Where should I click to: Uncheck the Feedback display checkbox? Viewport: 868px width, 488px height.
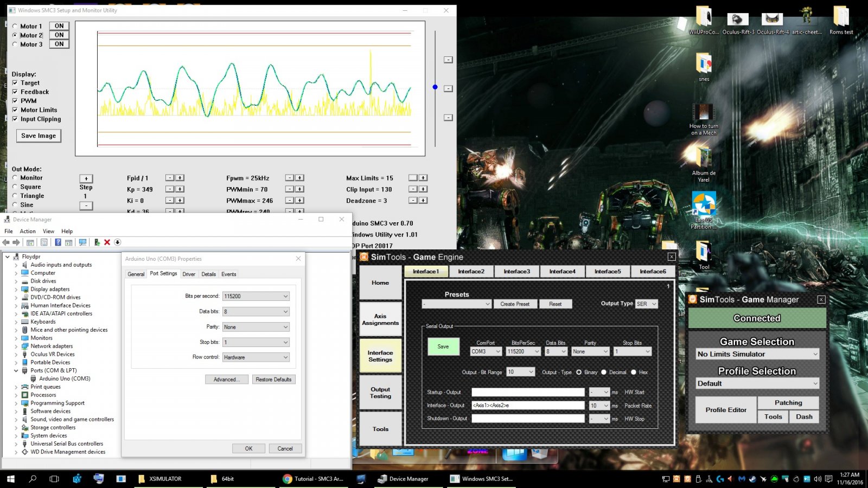(15, 92)
